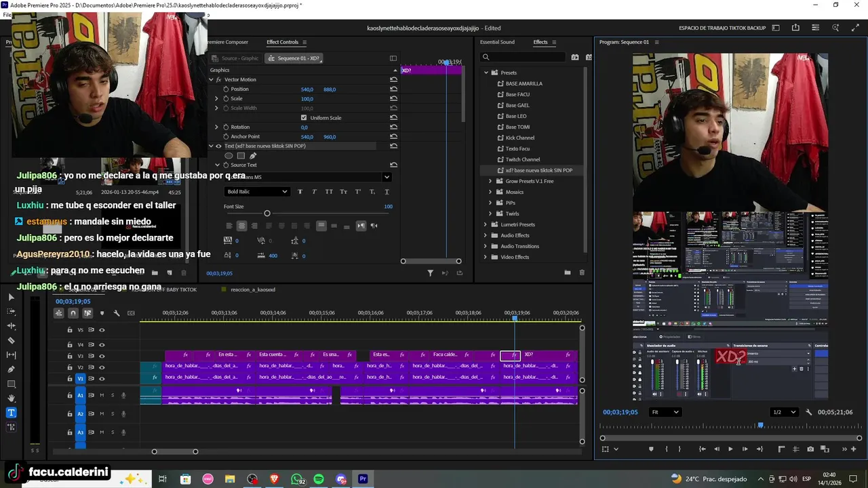
Task: Expand Grow Presets V.1 Free folder
Action: tap(490, 181)
